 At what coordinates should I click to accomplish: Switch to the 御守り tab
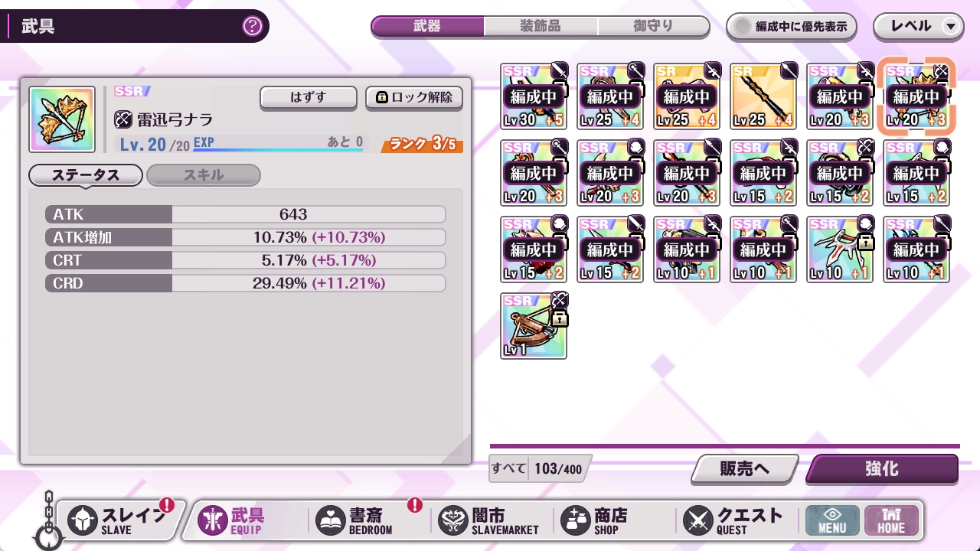coord(654,26)
